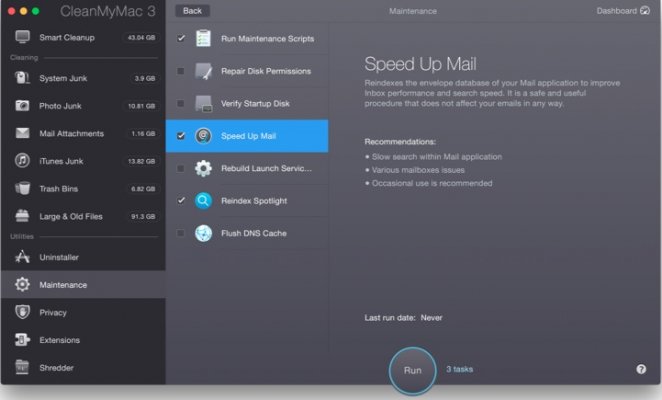Enable Repair Disk Permissions checkbox
Screen dimensions: 662x400
[181, 71]
